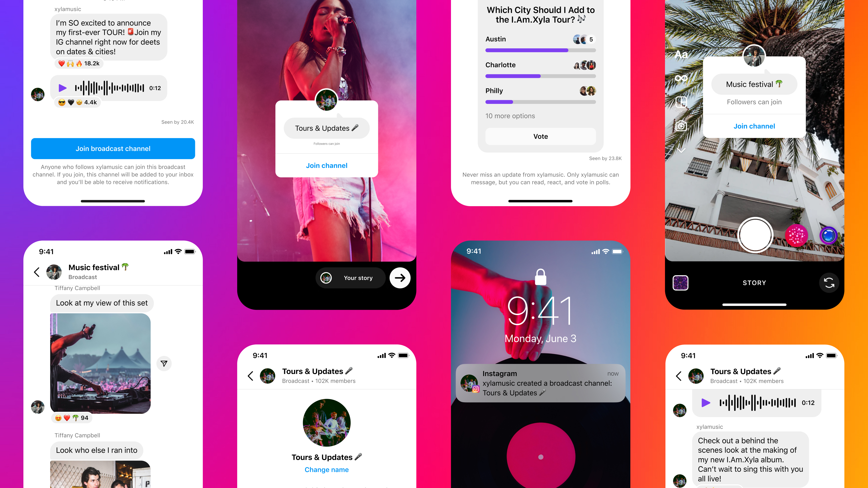
Task: Click the broadcast channel send icon
Action: (164, 363)
